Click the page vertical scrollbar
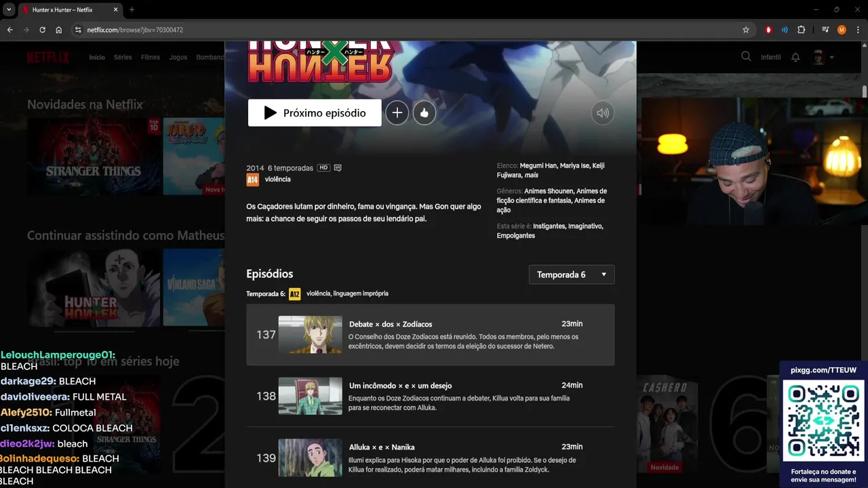The width and height of the screenshot is (868, 488). pyautogui.click(x=865, y=91)
